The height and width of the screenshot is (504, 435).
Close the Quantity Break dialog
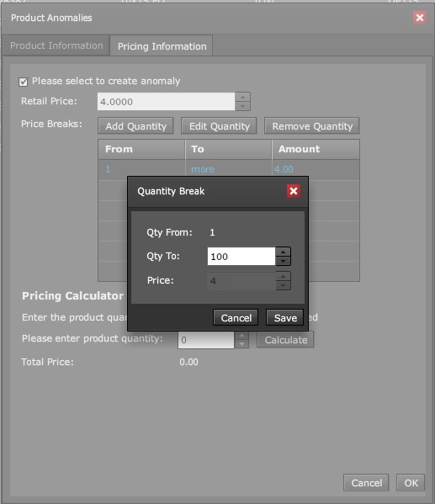point(293,191)
